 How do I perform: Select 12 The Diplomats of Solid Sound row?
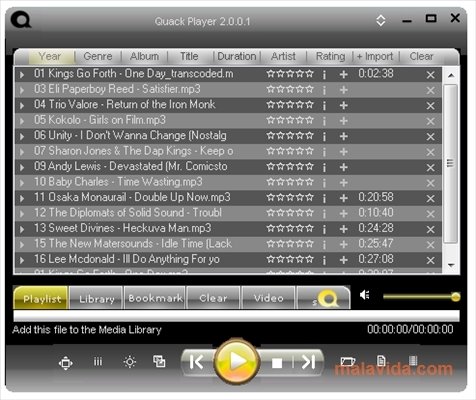(x=228, y=213)
